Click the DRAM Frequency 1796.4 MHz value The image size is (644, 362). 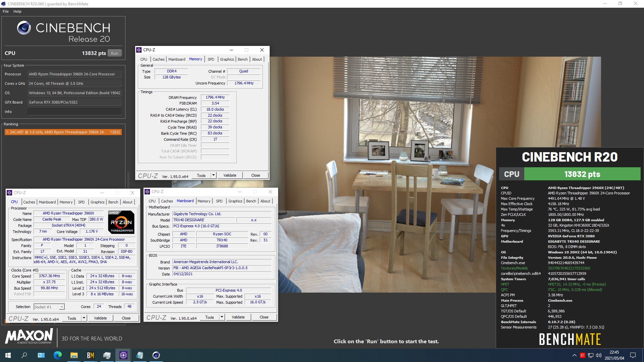pyautogui.click(x=215, y=97)
